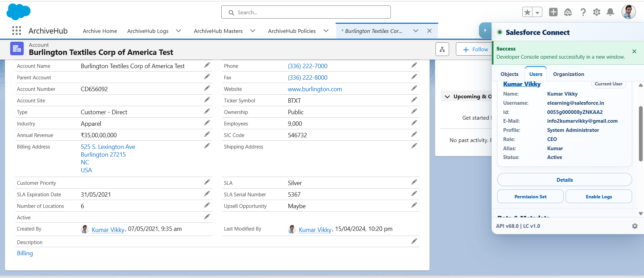The width and height of the screenshot is (644, 278).
Task: Open the Global Actions plus icon
Action: coord(553,12)
